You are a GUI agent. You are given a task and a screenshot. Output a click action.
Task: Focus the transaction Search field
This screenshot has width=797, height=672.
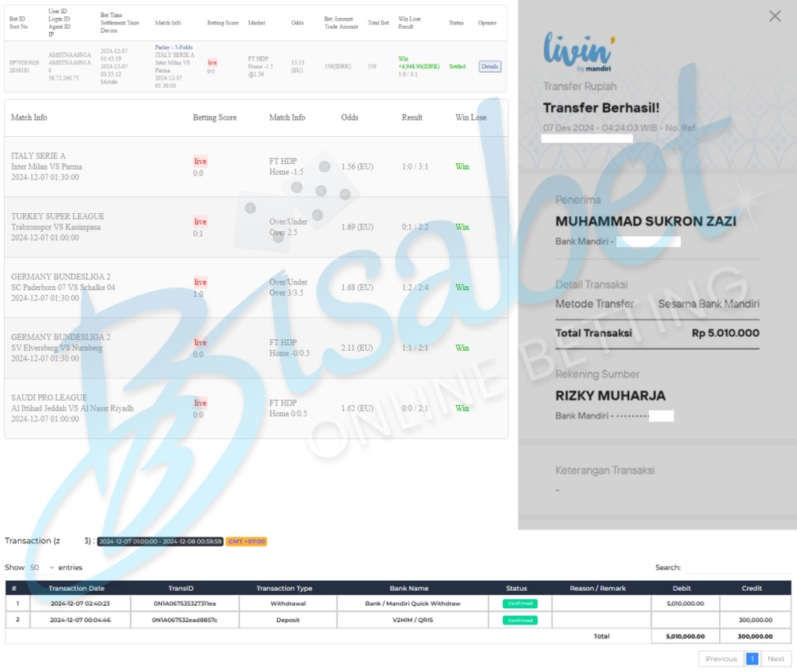coord(737,567)
